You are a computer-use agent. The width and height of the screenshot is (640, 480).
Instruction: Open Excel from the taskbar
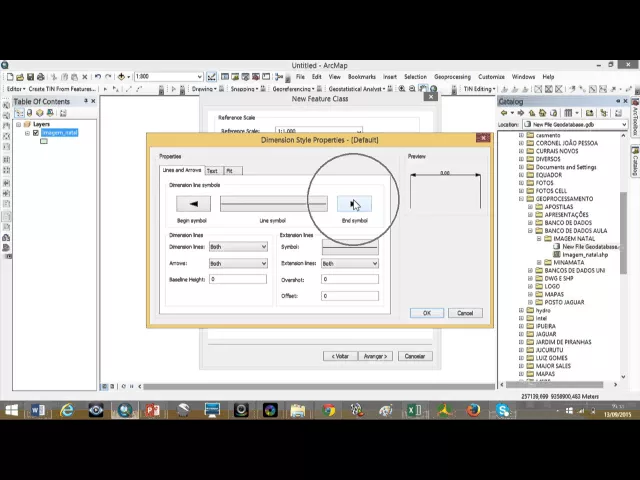point(415,410)
